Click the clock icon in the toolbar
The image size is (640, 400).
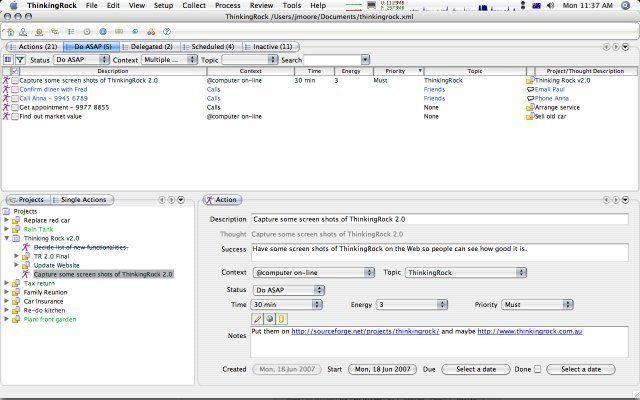[x=87, y=31]
